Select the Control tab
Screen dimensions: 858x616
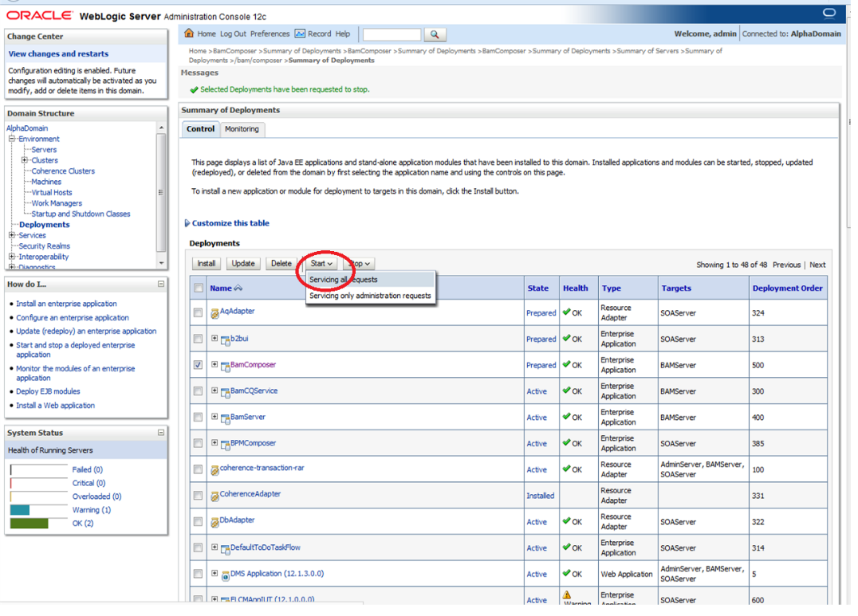click(x=200, y=129)
